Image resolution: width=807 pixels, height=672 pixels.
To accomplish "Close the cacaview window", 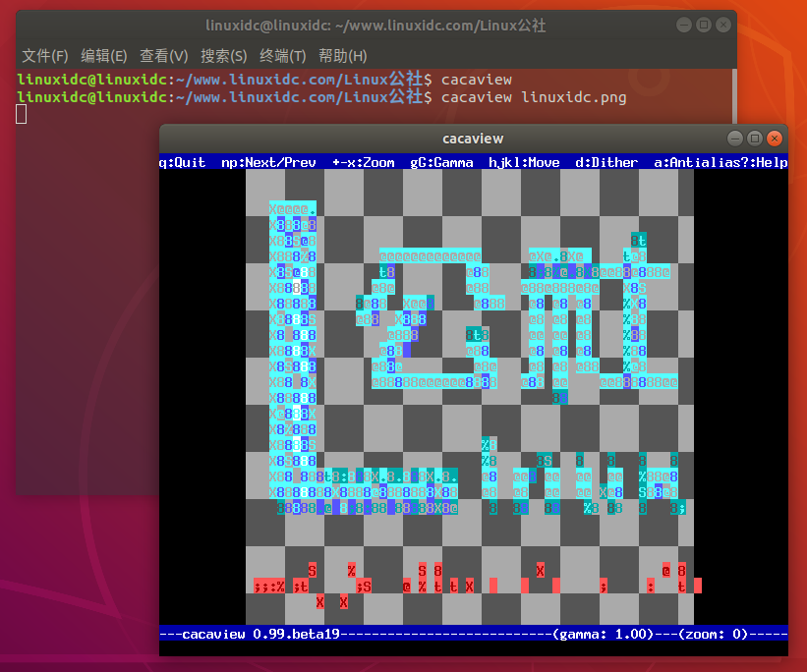I will point(774,138).
